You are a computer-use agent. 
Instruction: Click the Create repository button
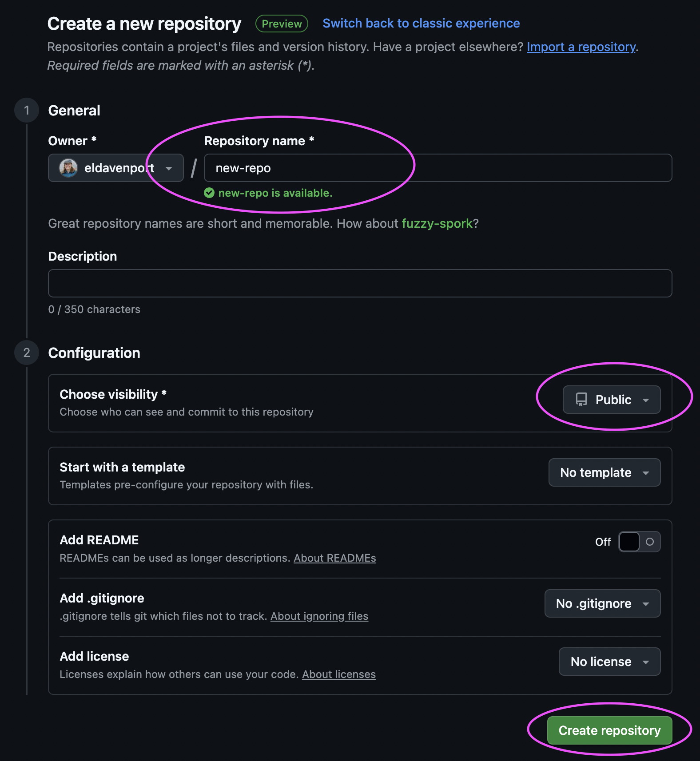point(609,730)
